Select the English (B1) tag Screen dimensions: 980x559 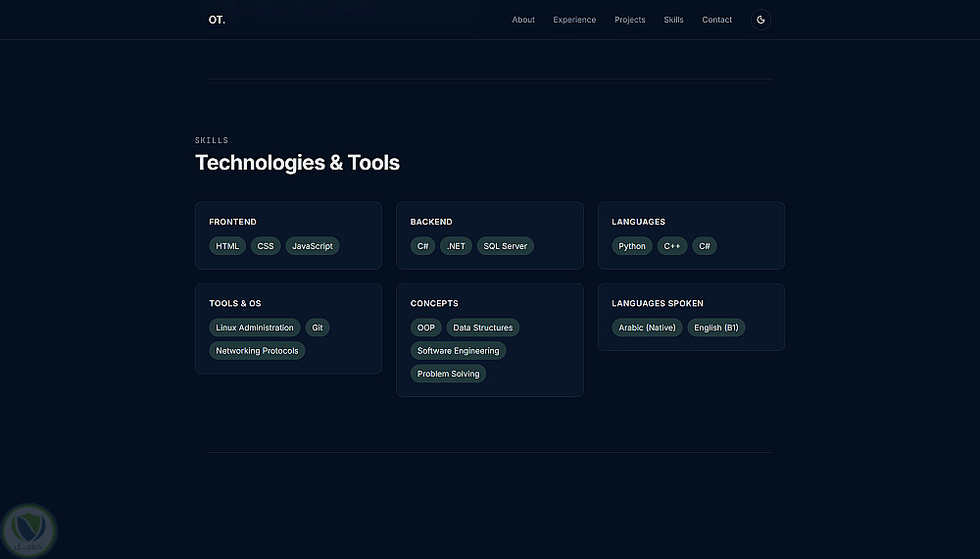tap(716, 328)
